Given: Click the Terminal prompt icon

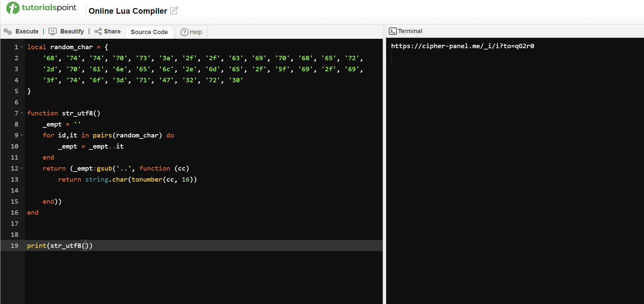Looking at the screenshot, I should pyautogui.click(x=393, y=31).
